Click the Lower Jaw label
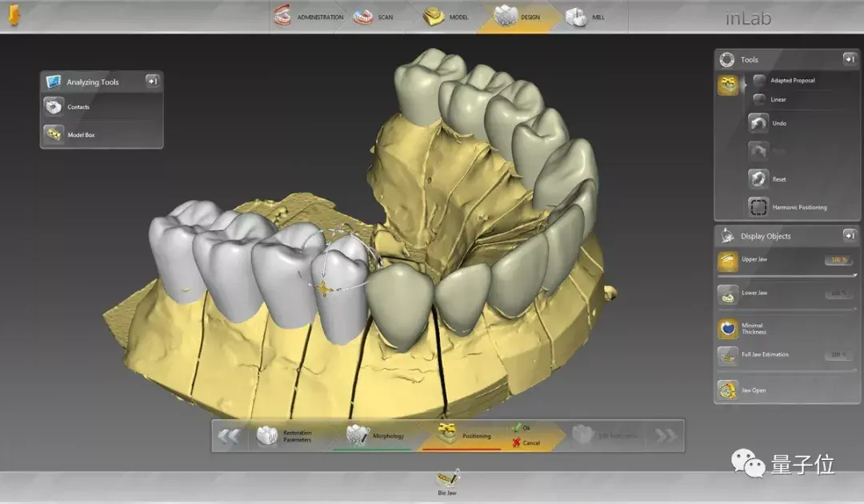This screenshot has height=504, width=864. click(754, 293)
